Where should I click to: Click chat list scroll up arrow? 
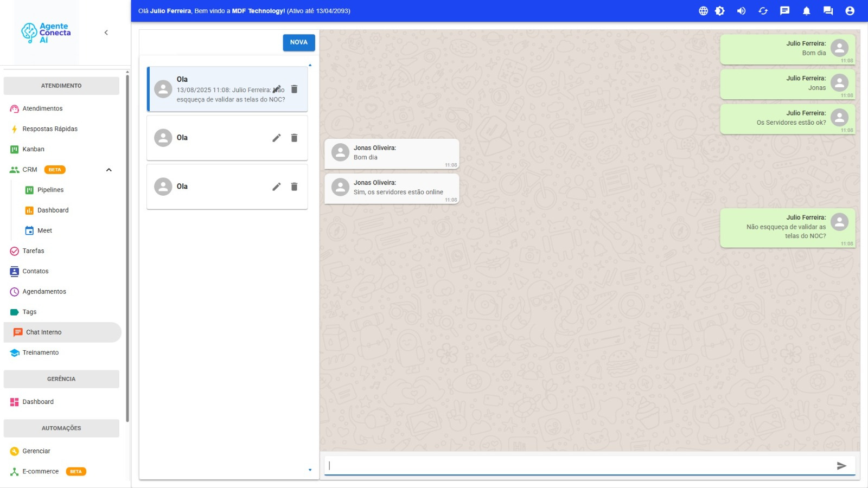(310, 65)
